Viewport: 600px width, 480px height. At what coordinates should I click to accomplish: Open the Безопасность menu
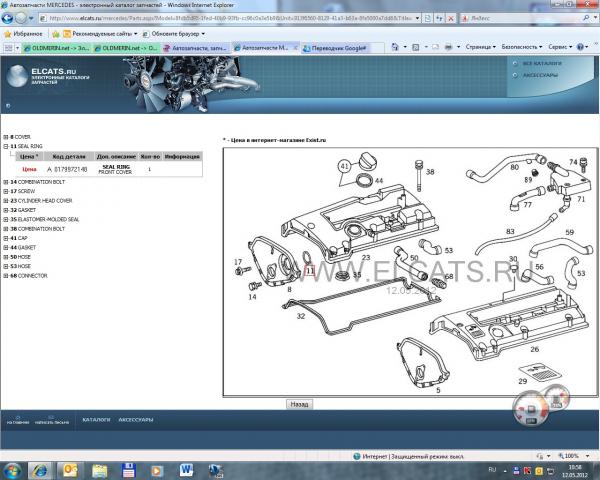[522, 47]
